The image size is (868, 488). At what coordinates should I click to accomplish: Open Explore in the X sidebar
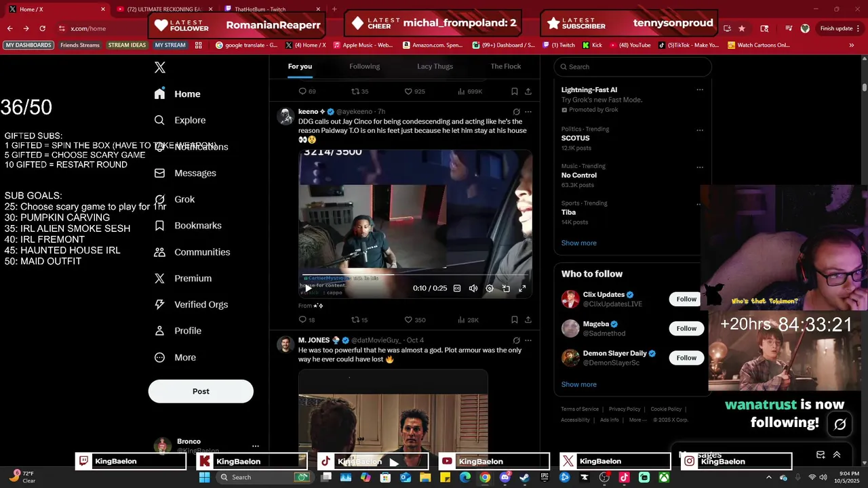tap(180, 120)
